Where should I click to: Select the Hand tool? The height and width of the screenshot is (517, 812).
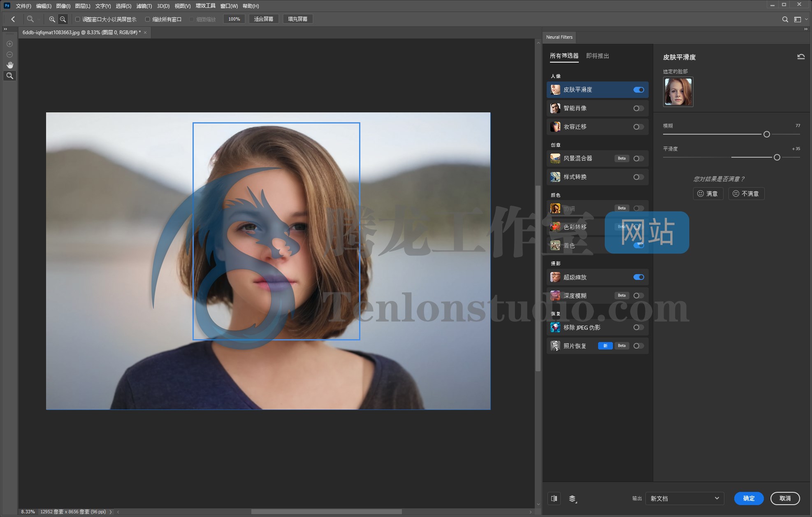click(x=10, y=65)
